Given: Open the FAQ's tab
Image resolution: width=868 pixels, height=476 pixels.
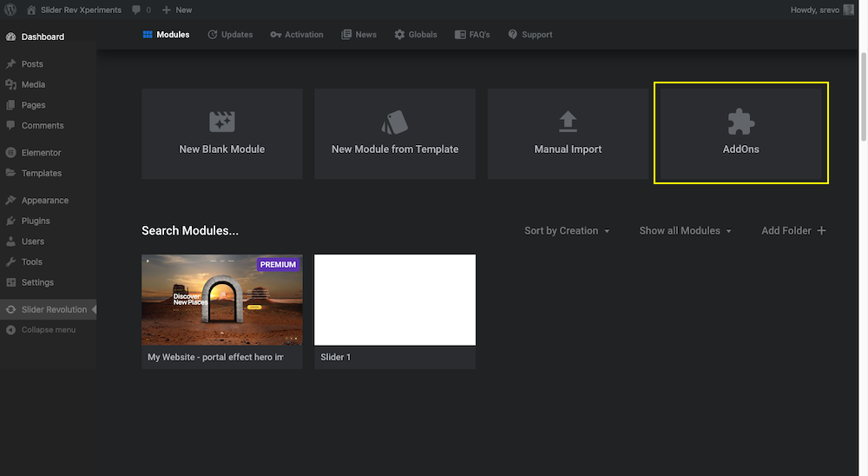Looking at the screenshot, I should click(x=472, y=35).
